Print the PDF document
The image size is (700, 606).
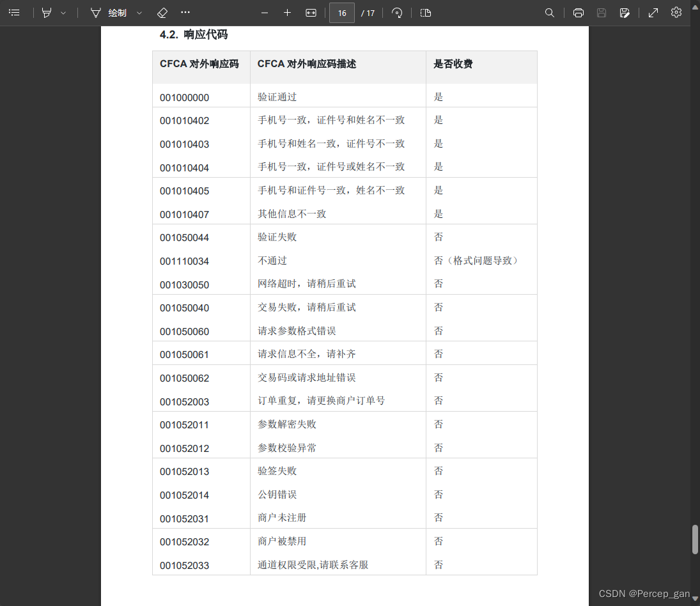point(578,13)
